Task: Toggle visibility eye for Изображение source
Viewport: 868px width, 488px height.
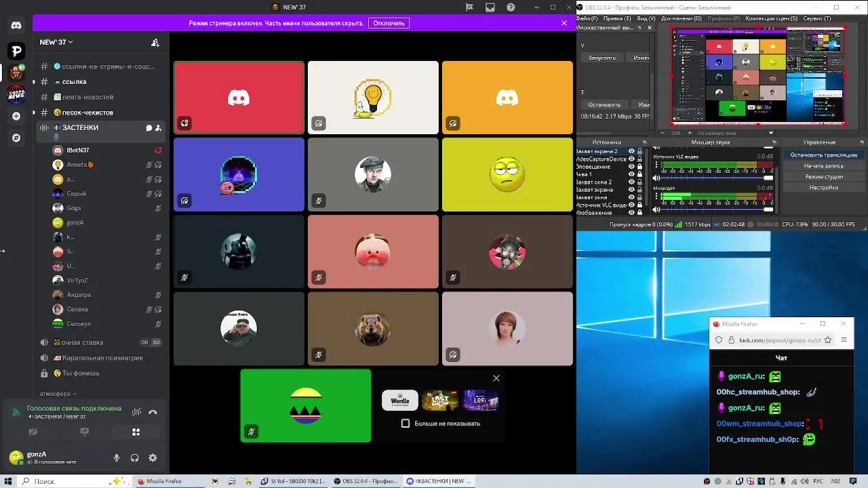Action: coord(631,213)
